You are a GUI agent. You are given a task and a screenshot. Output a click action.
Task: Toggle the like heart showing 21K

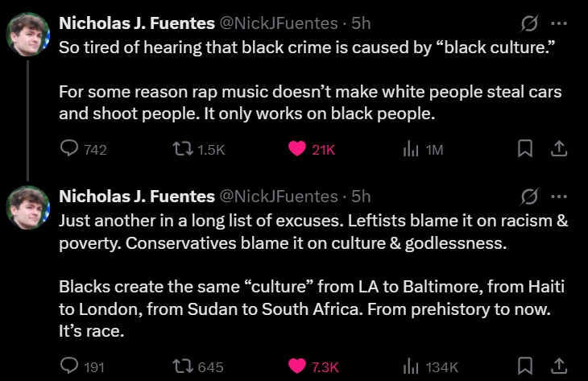(297, 149)
